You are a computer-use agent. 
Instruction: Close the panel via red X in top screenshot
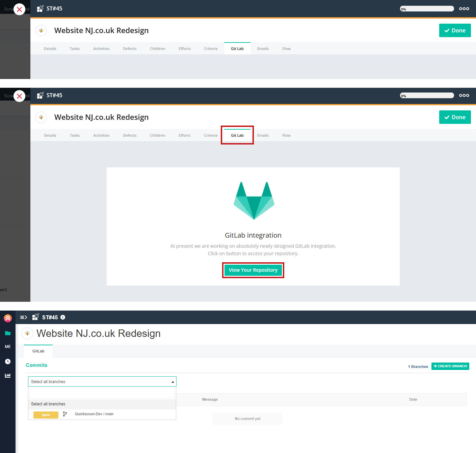click(19, 9)
